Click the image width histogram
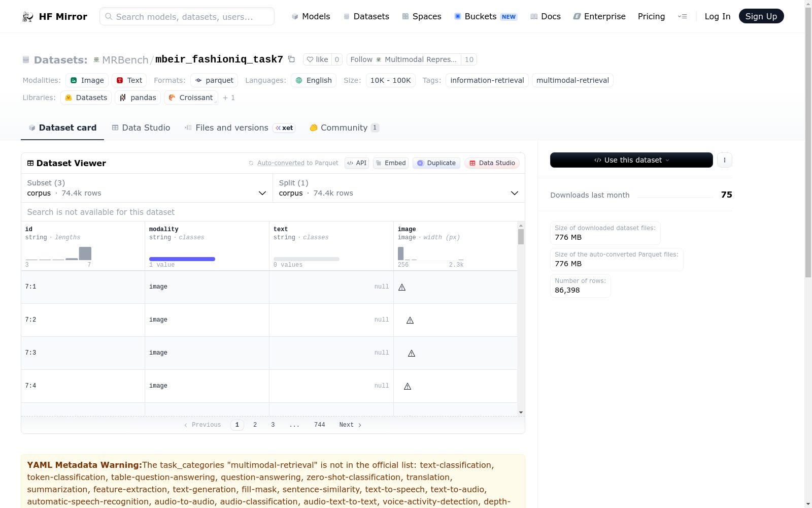This screenshot has height=508, width=812. coord(431,253)
